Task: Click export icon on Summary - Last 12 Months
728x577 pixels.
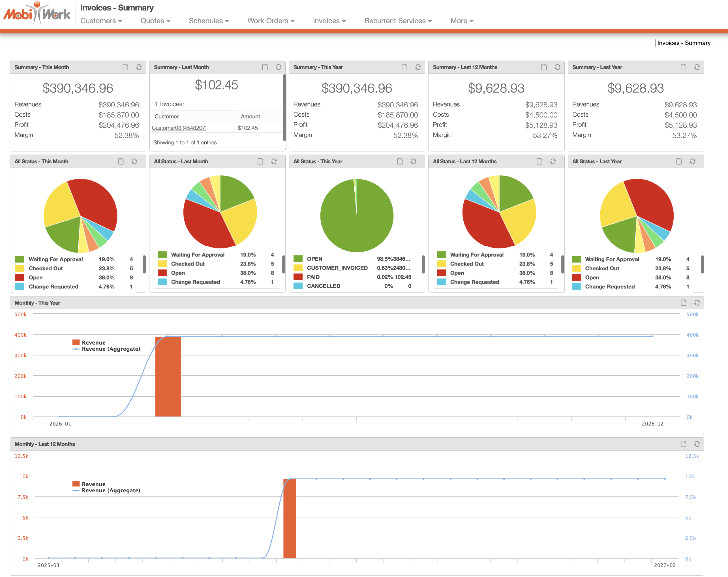Action: (x=544, y=67)
